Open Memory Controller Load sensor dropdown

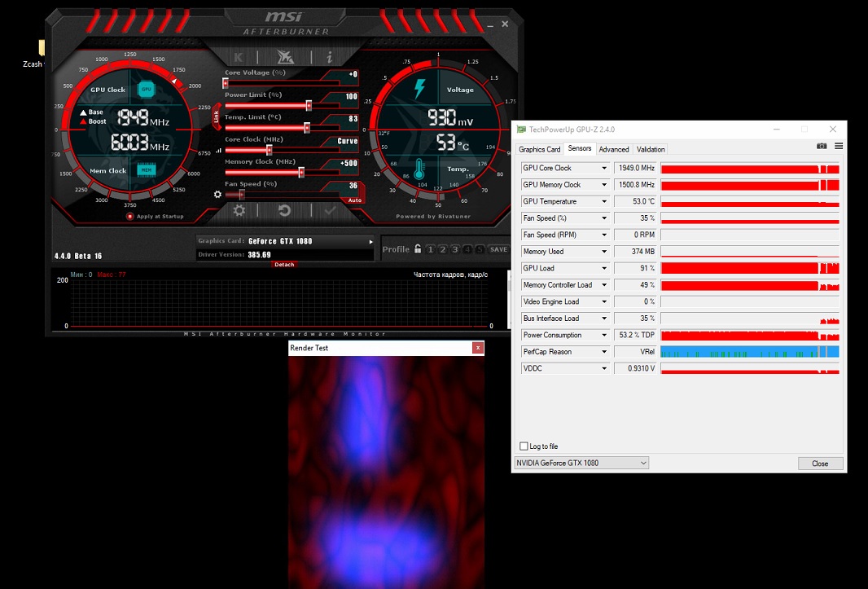click(x=604, y=285)
